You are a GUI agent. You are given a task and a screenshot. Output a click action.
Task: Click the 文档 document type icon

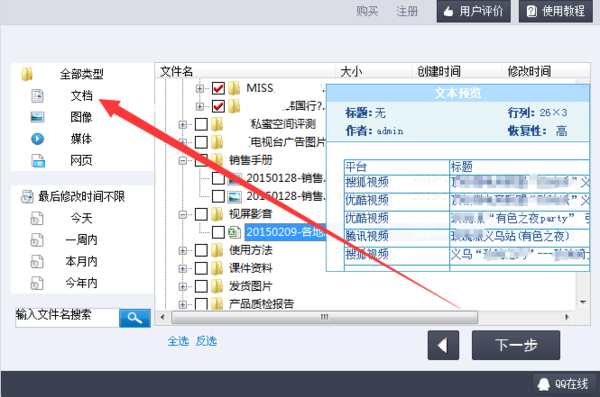[37, 96]
